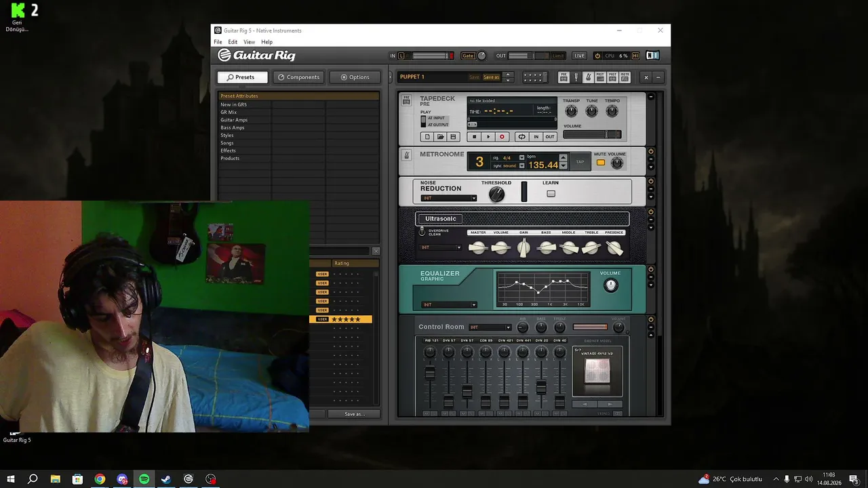868x488 pixels.
Task: Switch the Ultrasonic Overdrive/Clean channel
Action: [422, 231]
